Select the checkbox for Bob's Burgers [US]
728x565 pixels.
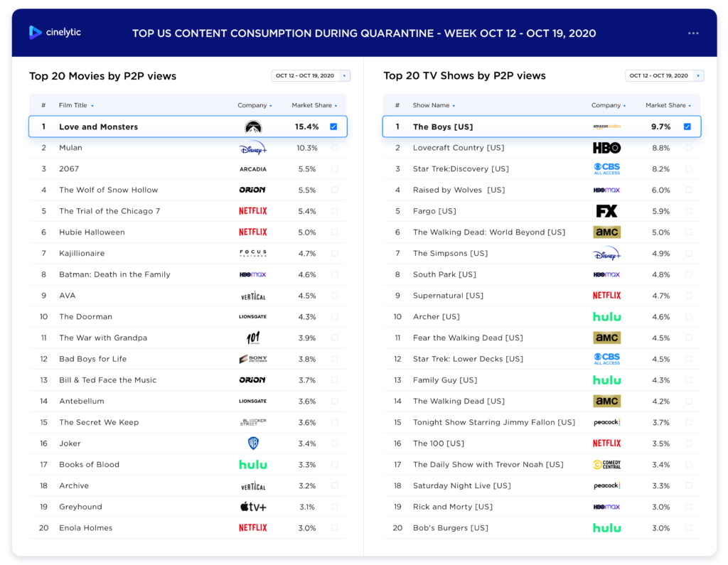(x=688, y=528)
